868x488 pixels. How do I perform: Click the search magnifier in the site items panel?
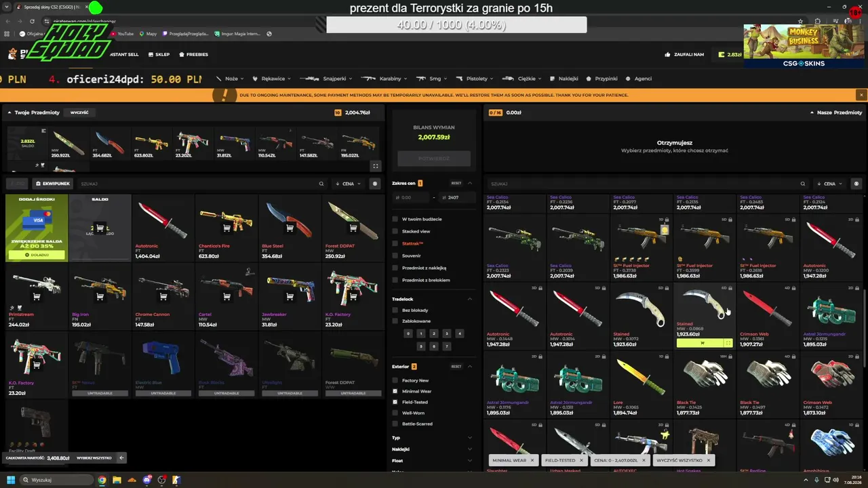coord(803,184)
